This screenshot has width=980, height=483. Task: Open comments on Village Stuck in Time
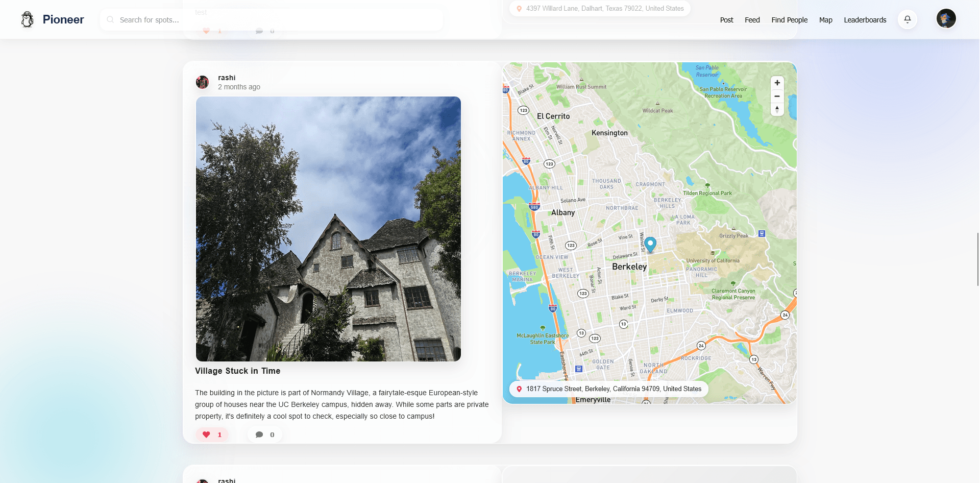(x=265, y=434)
